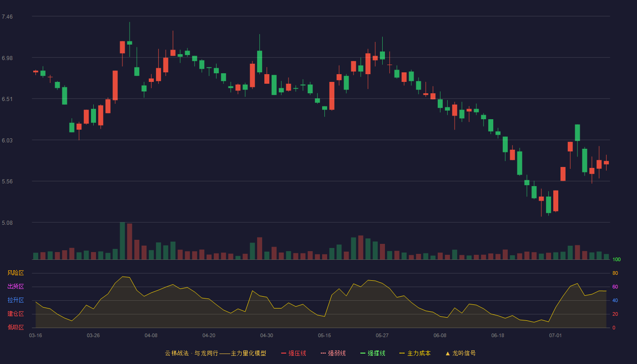Toggle the 龙吟信号 legend item
The height and width of the screenshot is (364, 637).
pyautogui.click(x=460, y=353)
